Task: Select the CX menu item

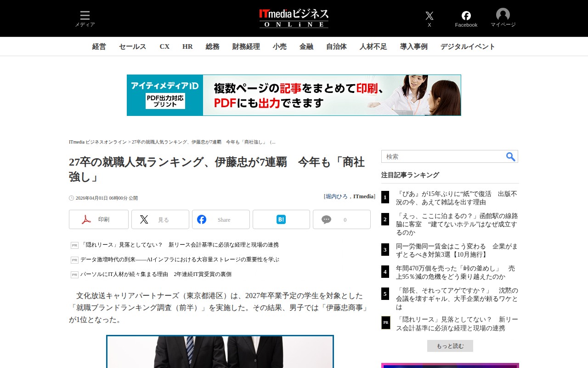Action: pyautogui.click(x=164, y=46)
